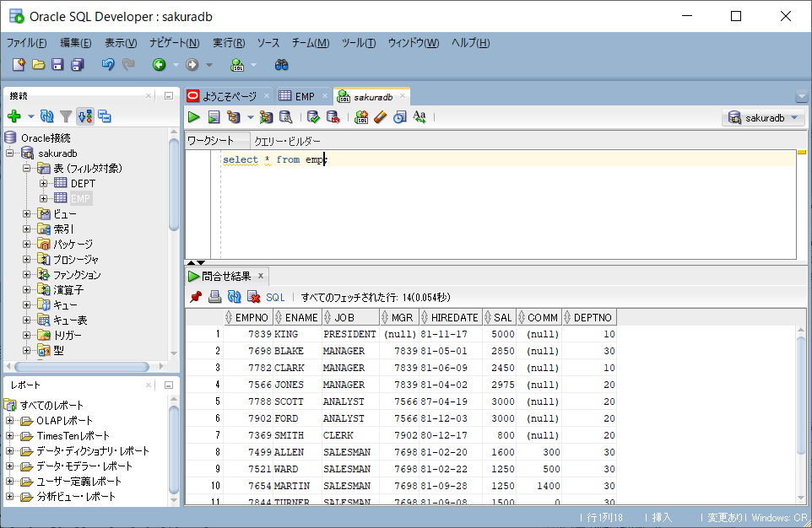Click the Explain Plan icon
The height and width of the screenshot is (528, 812).
(x=234, y=117)
